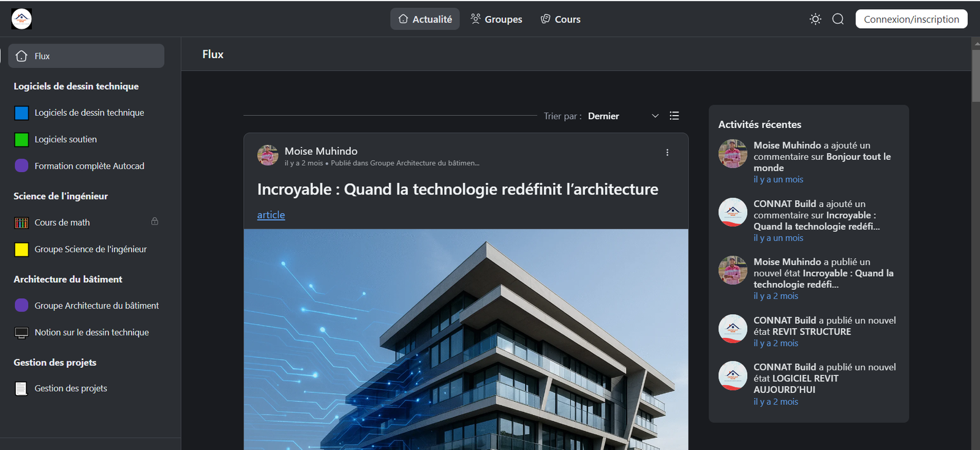The width and height of the screenshot is (980, 450).
Task: Select the blue Logiciels de dessin technique swatch
Action: coord(21,113)
